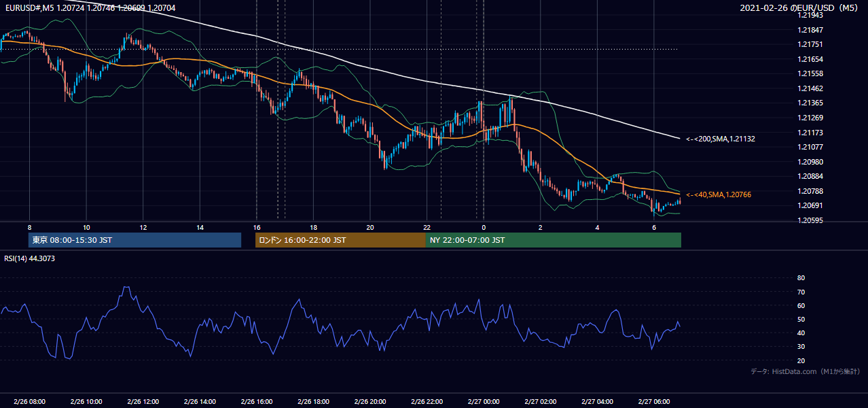The height and width of the screenshot is (408, 868).
Task: Click price axis label 1.21173
Action: [x=810, y=133]
